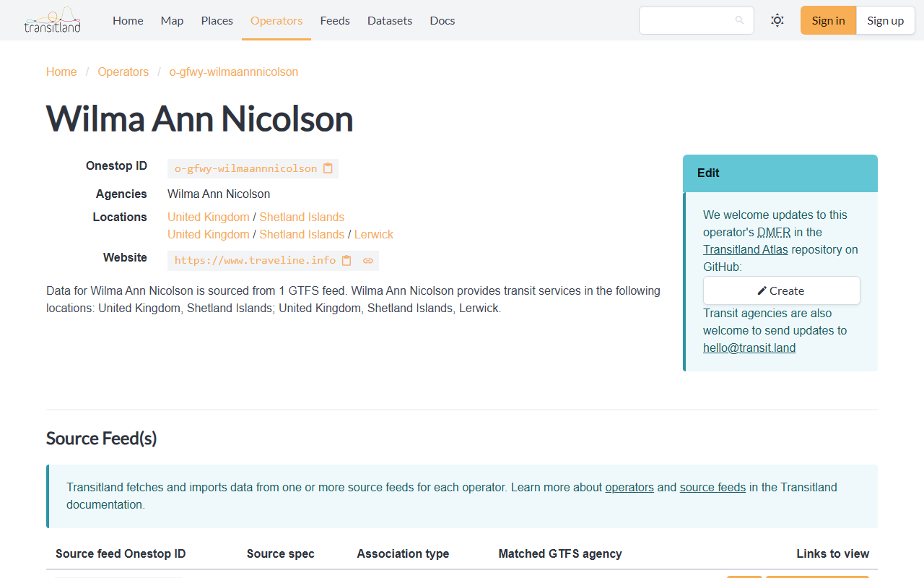The image size is (924, 578).
Task: Open Shetland Islands link in first location row
Action: (302, 217)
